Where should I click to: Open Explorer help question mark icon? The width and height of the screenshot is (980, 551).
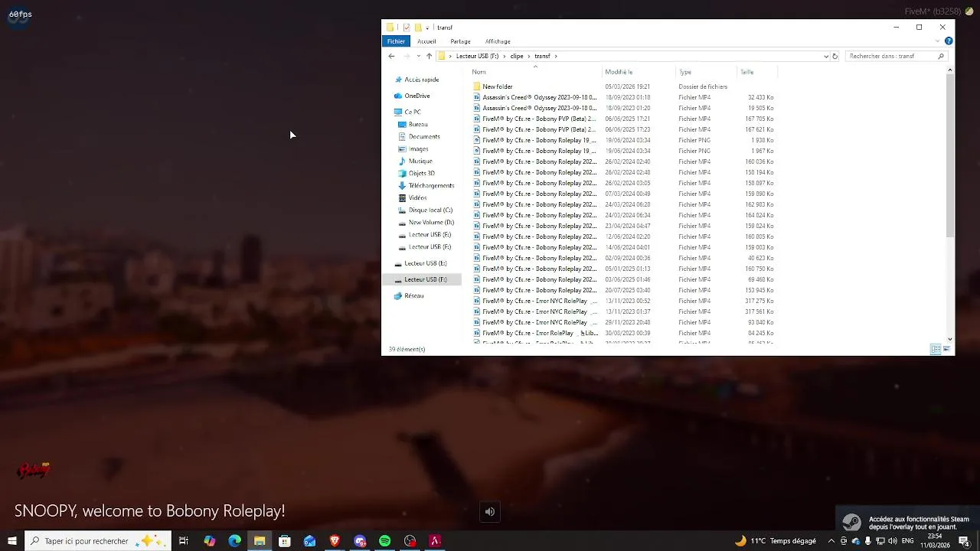[x=949, y=41]
